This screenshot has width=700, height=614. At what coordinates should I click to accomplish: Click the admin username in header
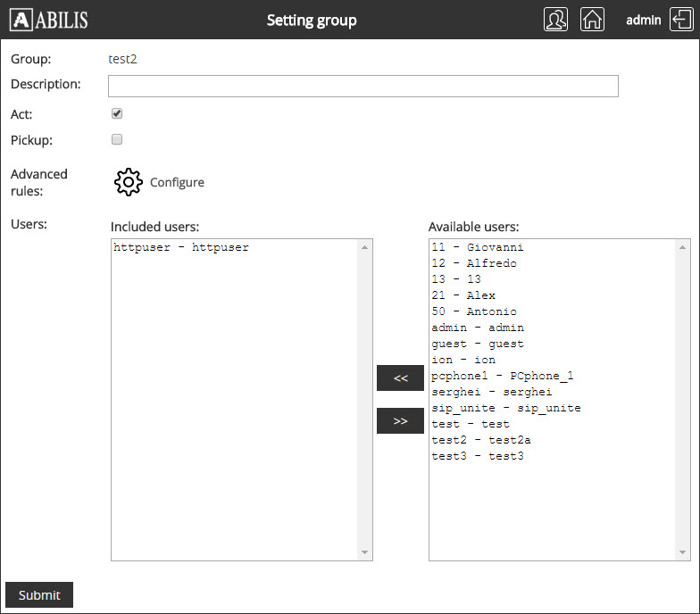pos(643,20)
